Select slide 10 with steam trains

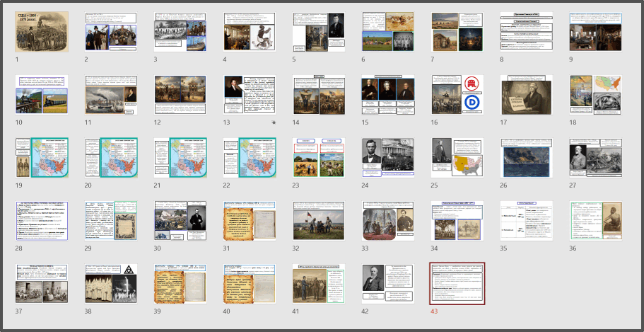42,95
